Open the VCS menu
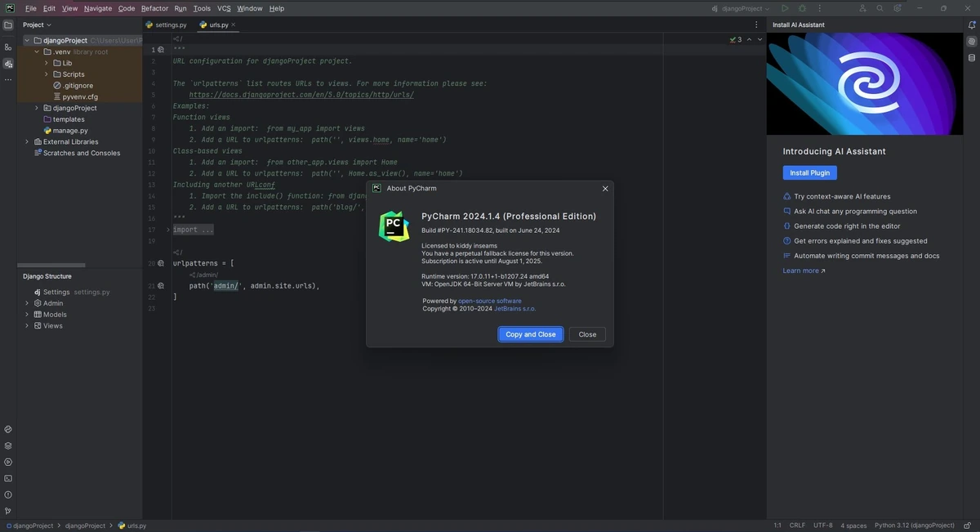The image size is (980, 532). 224,8
